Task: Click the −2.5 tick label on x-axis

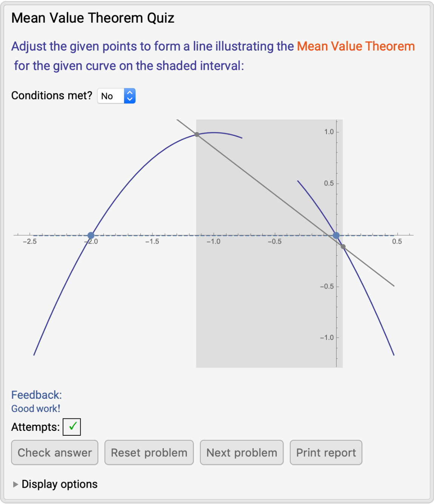Action: click(30, 242)
